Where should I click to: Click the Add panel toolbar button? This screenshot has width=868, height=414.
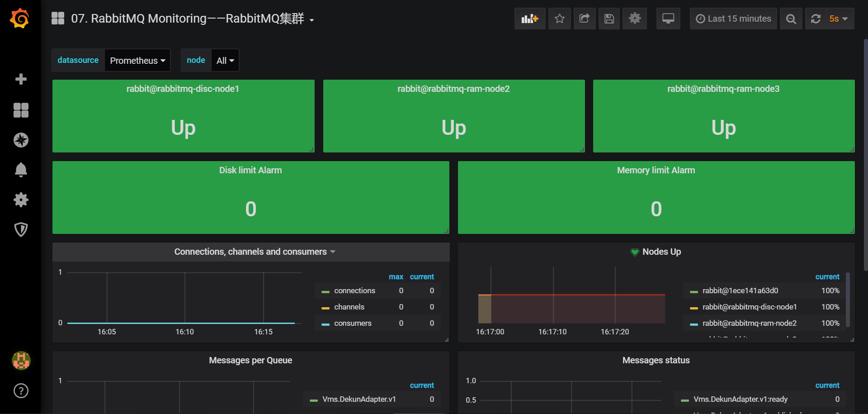(530, 19)
